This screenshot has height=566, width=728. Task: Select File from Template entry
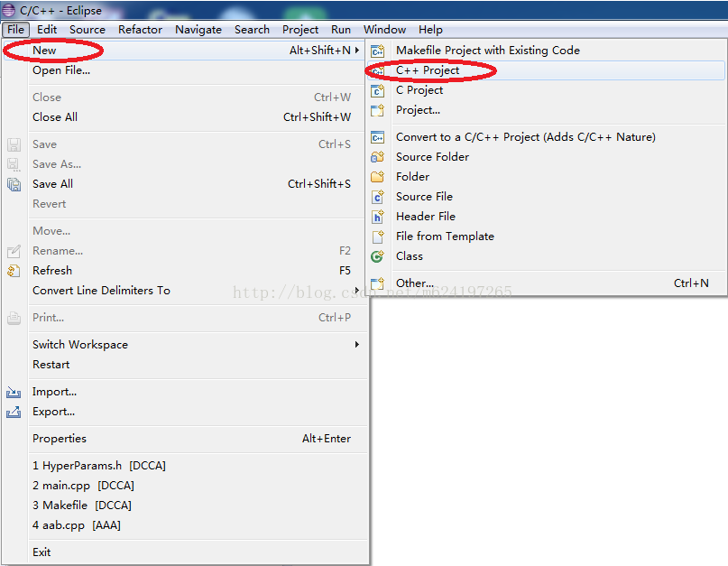click(x=546, y=237)
